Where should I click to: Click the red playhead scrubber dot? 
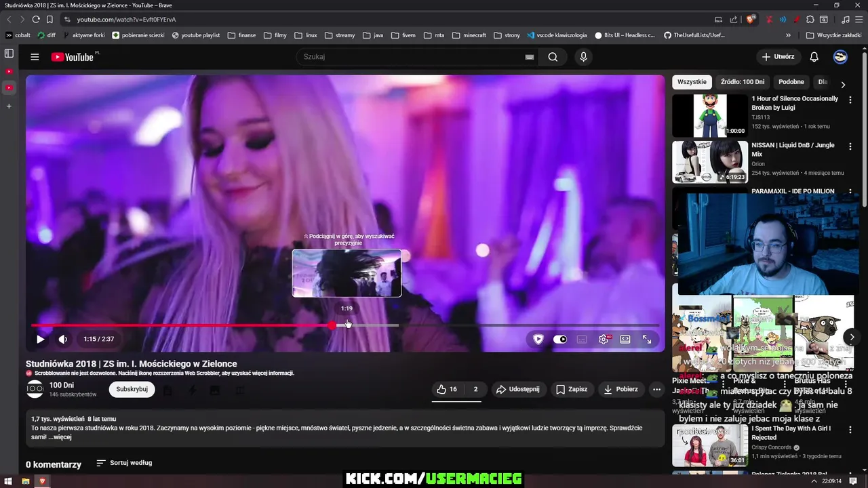(332, 325)
